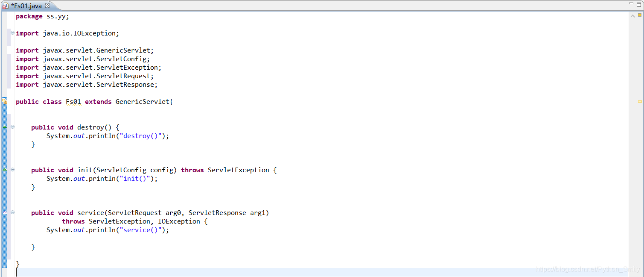Click the 'javax.servlet.ServletConfig' import text
Screen dimensions: 644x277
[95, 59]
